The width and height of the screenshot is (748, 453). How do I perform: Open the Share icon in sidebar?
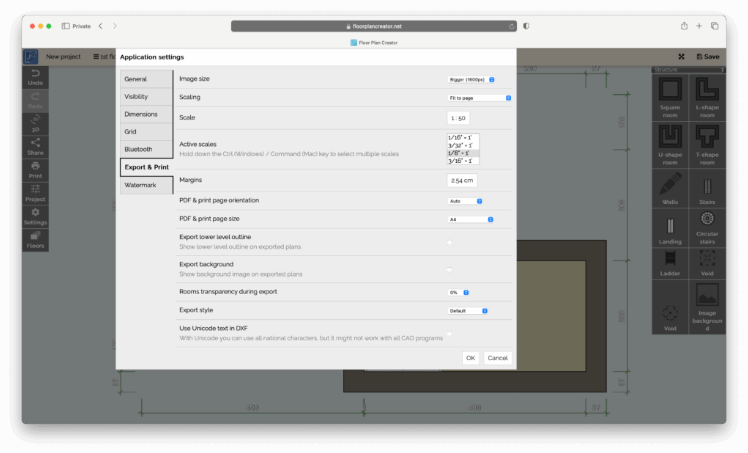click(35, 146)
